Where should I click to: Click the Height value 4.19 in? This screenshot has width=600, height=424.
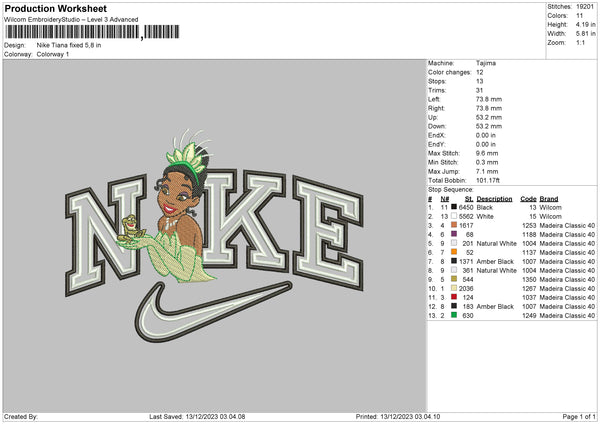tap(585, 24)
